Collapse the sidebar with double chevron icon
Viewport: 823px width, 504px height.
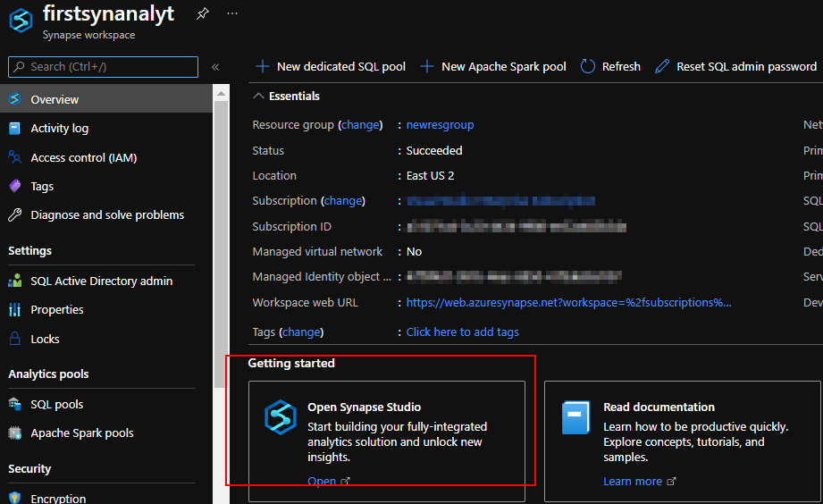click(x=215, y=67)
